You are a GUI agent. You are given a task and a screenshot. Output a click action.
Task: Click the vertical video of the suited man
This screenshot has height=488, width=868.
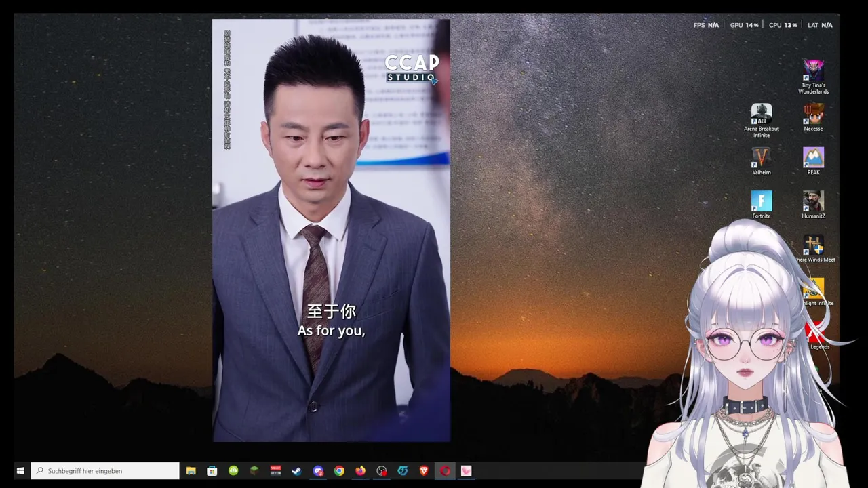[331, 230]
